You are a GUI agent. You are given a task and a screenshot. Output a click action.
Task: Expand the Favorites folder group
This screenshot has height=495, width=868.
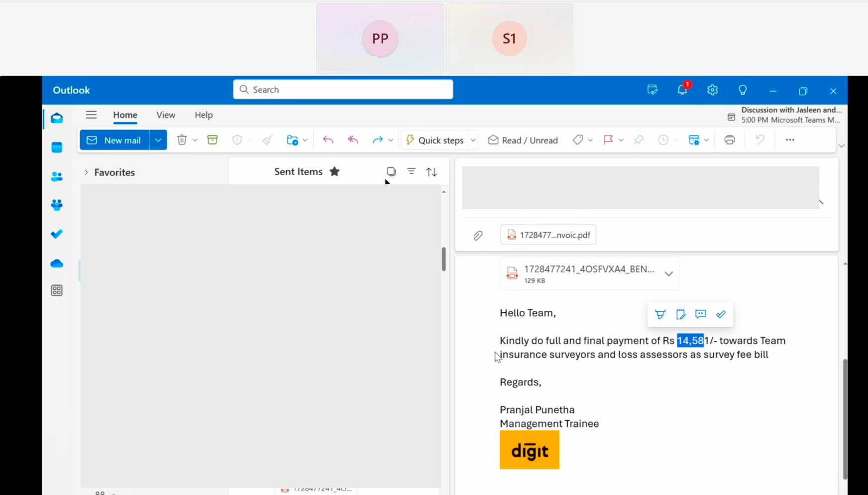[x=86, y=172]
